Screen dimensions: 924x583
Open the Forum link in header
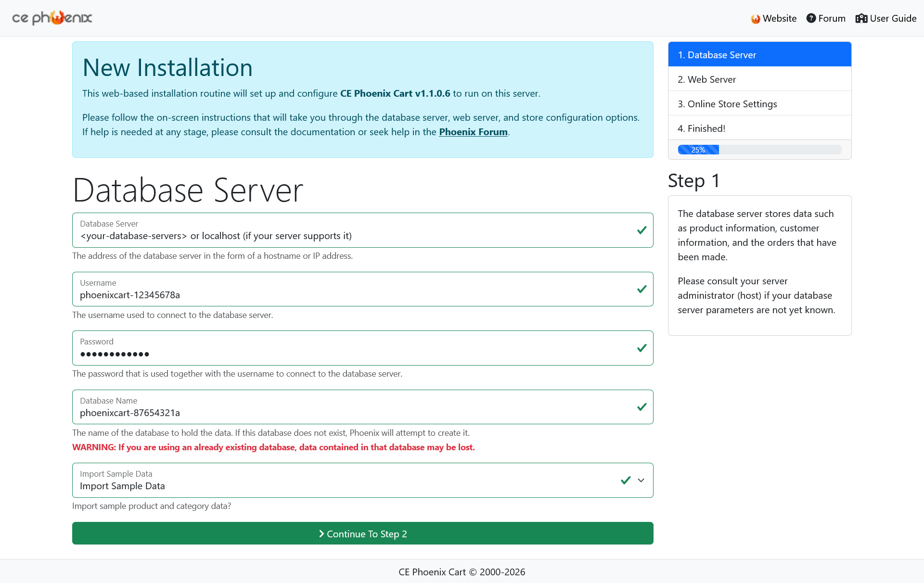(826, 18)
